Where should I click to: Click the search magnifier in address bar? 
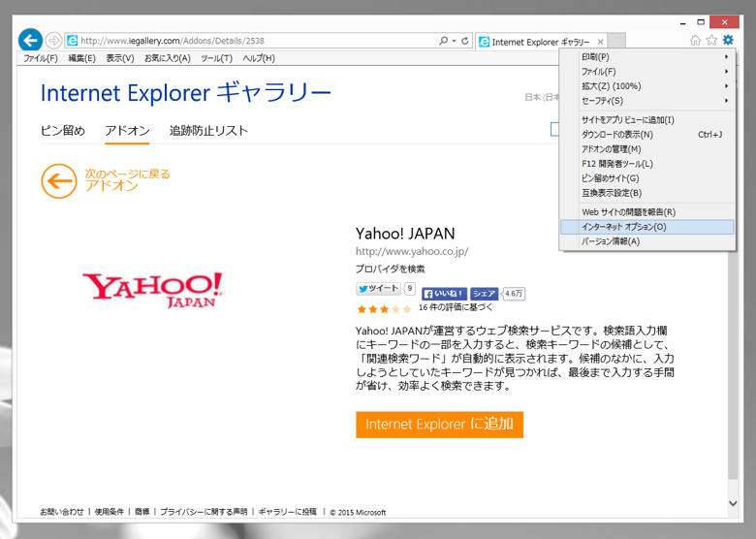[443, 41]
